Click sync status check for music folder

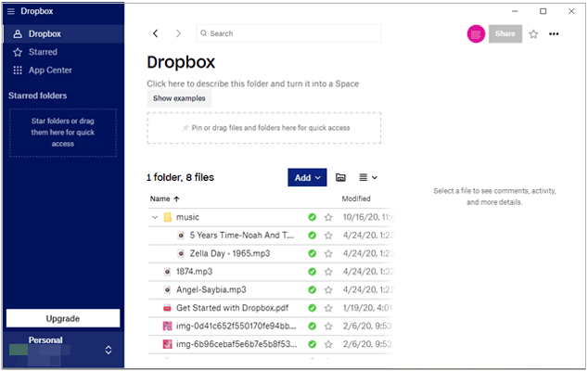click(x=312, y=217)
